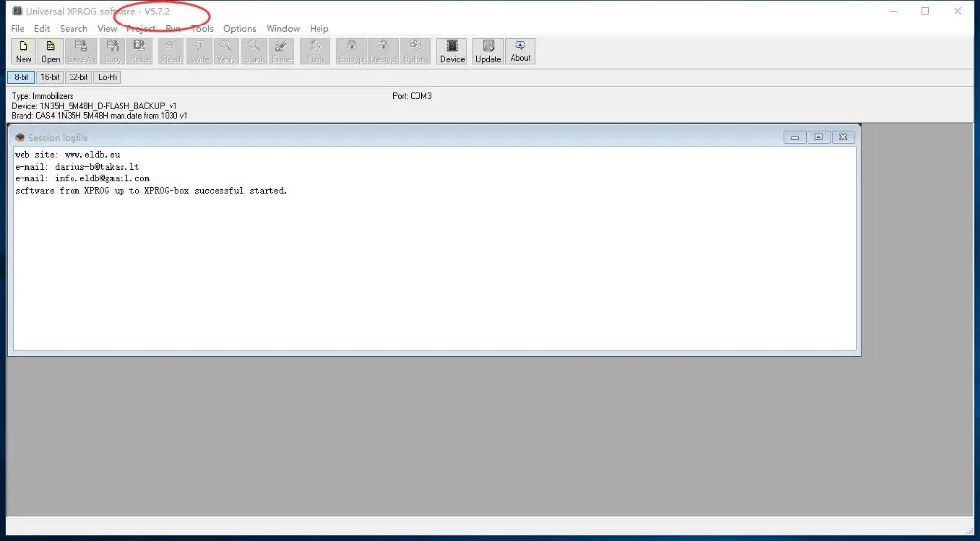Close the Session logfile window
This screenshot has height=541, width=980.
click(843, 137)
